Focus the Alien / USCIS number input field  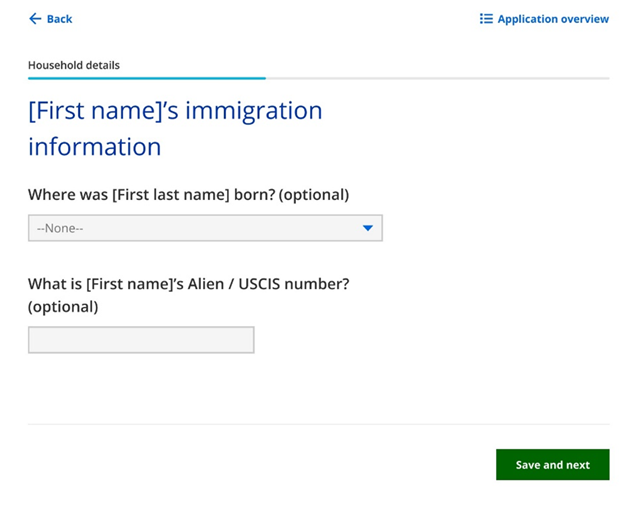click(141, 340)
